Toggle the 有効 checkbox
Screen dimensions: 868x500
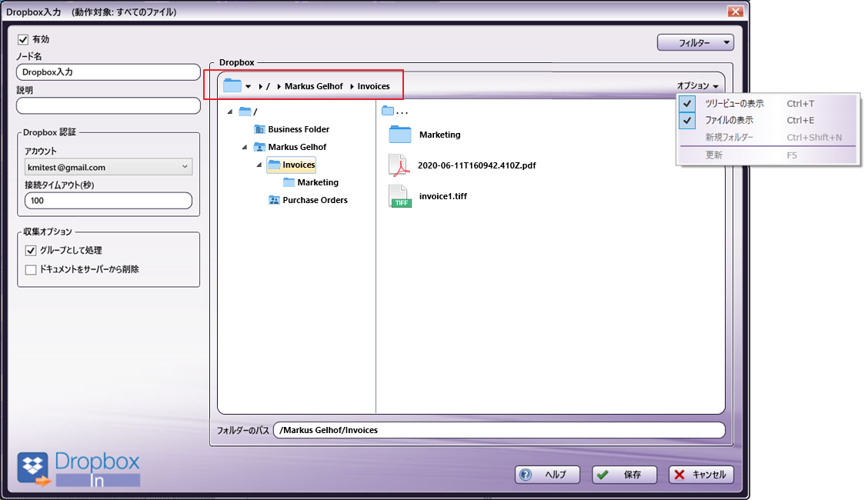[x=22, y=39]
